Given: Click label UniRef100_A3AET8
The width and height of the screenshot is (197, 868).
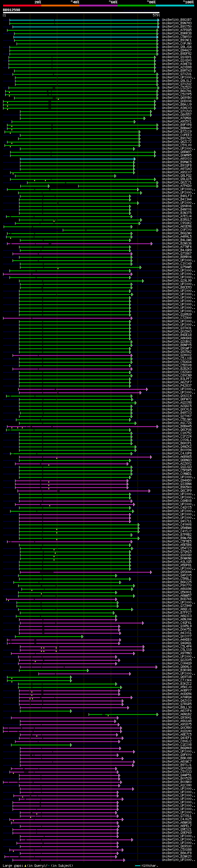Looking at the screenshot, I should [177, 64].
